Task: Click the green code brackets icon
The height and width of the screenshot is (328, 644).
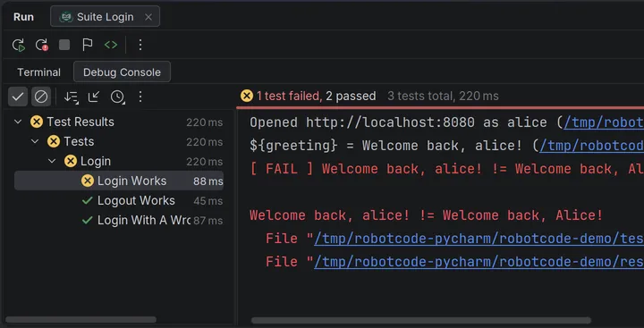Action: pos(111,45)
